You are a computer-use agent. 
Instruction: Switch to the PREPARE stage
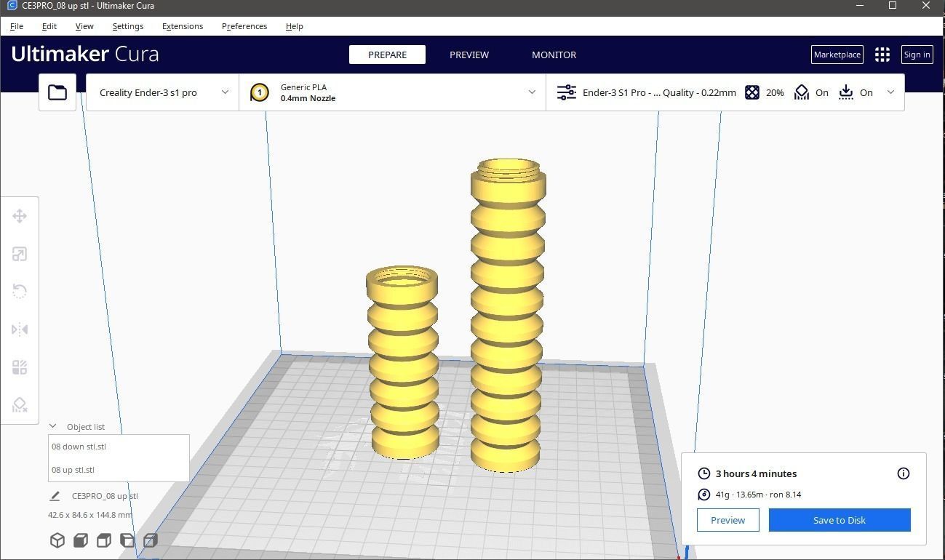click(x=387, y=55)
